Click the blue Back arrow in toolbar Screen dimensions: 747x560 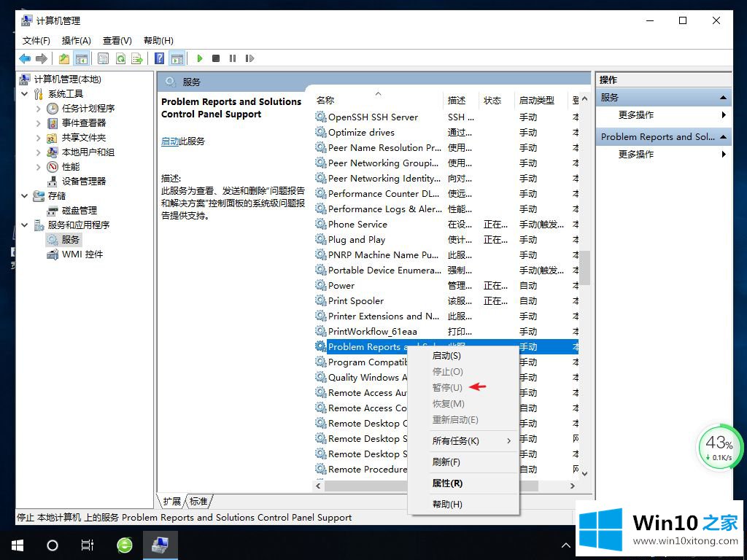[25, 58]
